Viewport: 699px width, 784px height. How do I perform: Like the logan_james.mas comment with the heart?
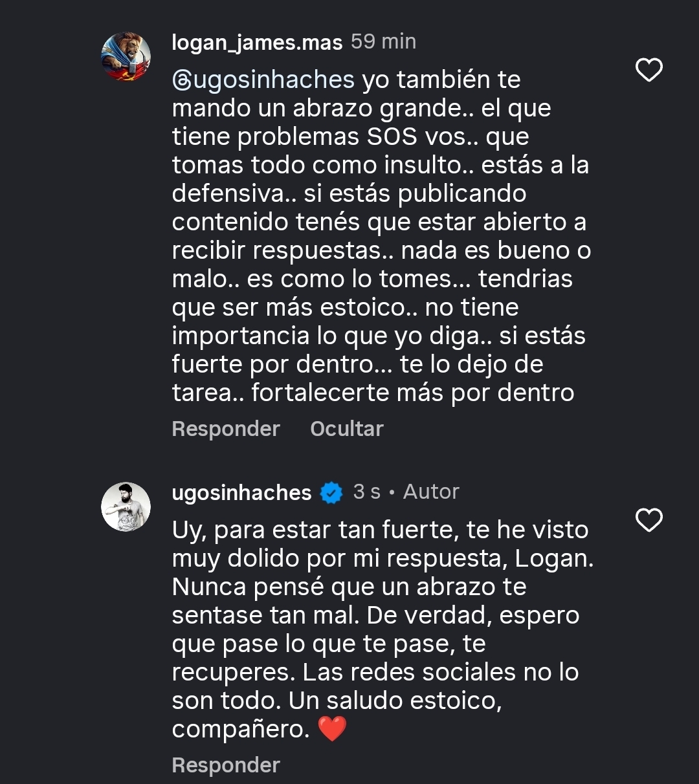point(649,70)
